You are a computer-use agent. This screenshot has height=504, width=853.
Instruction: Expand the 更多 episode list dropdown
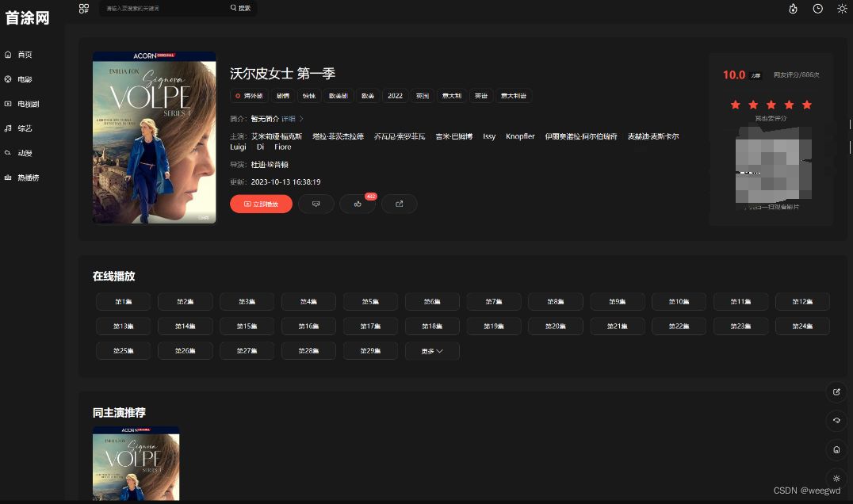[432, 350]
